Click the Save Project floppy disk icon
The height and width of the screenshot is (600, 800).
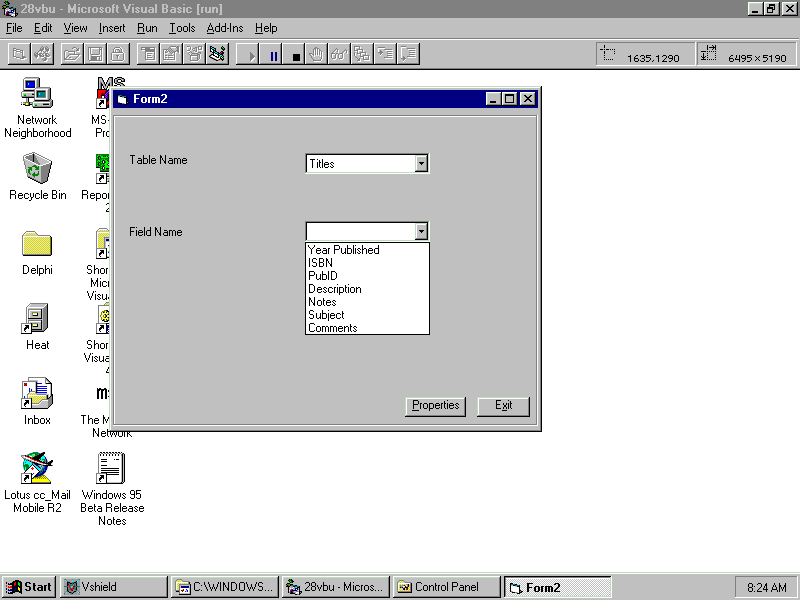95,55
